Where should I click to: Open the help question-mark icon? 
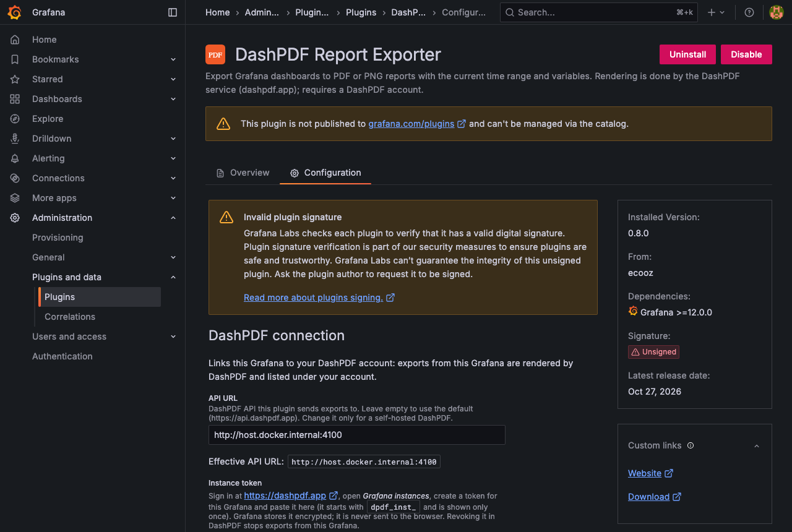(x=749, y=12)
